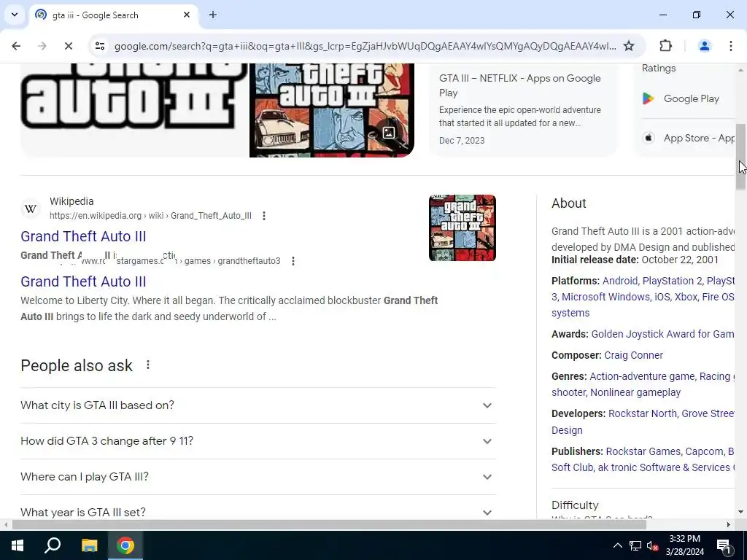Screen dimensions: 747x560
Task: Open the Chrome profile avatar
Action: (x=704, y=46)
